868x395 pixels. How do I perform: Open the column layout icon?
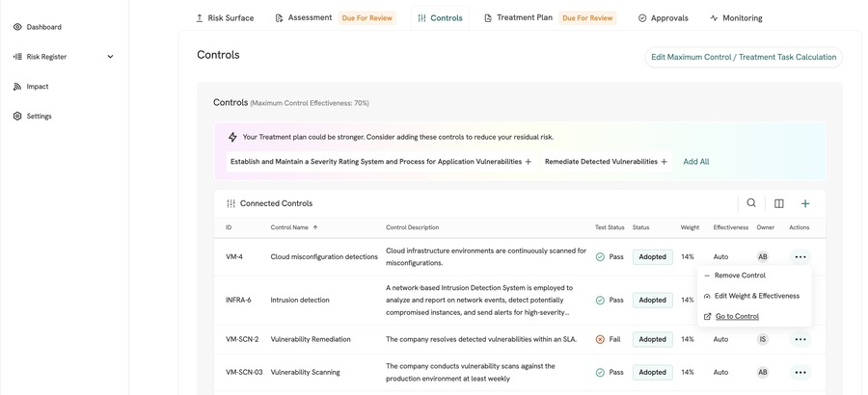click(779, 203)
